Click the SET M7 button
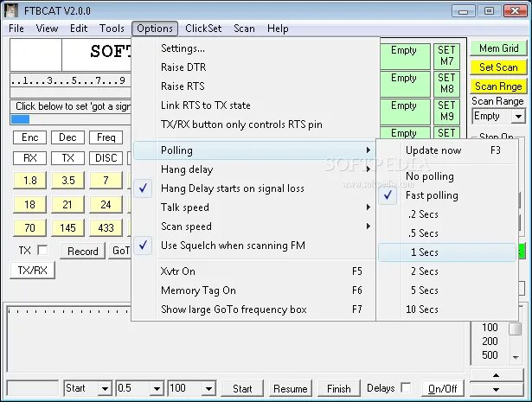The width and height of the screenshot is (532, 402). pyautogui.click(x=446, y=56)
